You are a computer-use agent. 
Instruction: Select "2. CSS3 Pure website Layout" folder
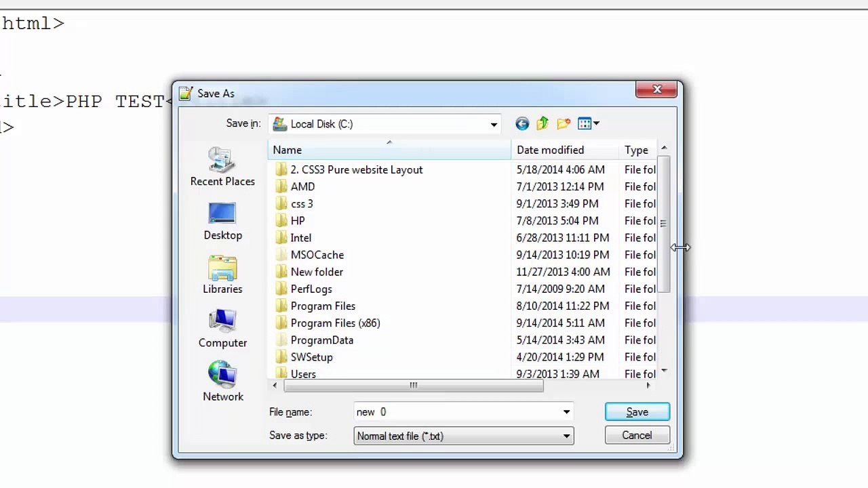[x=357, y=169]
